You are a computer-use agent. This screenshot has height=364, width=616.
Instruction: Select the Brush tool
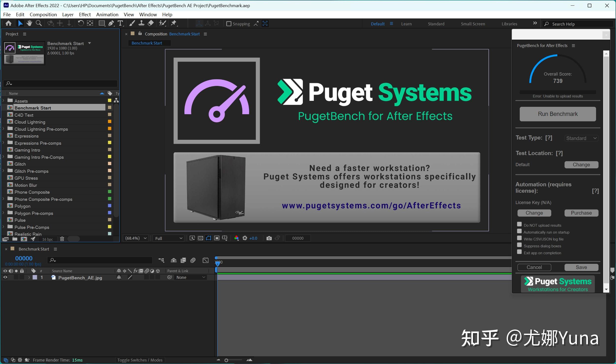tap(132, 23)
